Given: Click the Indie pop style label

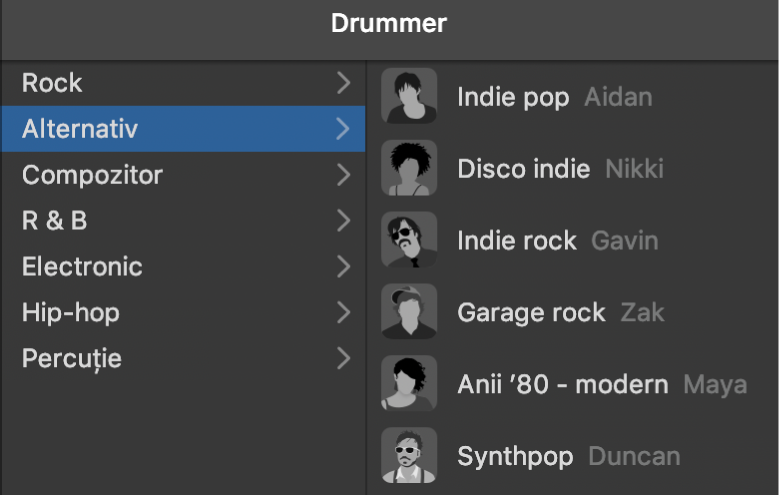Looking at the screenshot, I should click(x=513, y=97).
